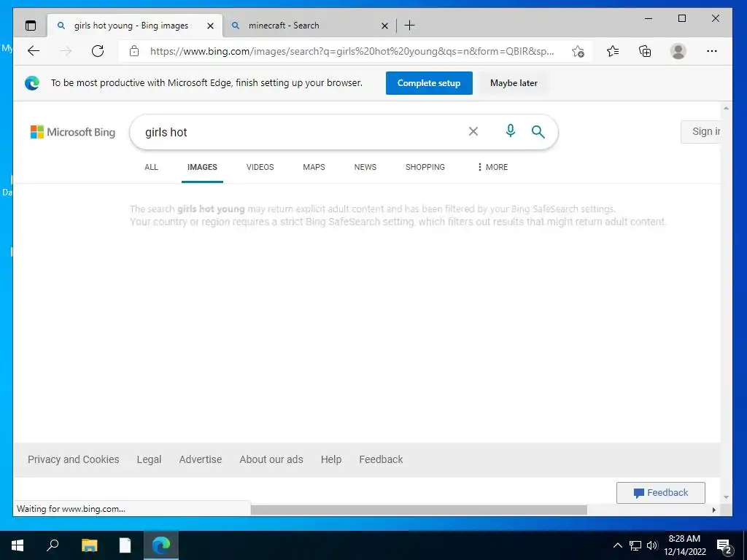The image size is (747, 560).
Task: View site info lock icon
Action: point(134,51)
